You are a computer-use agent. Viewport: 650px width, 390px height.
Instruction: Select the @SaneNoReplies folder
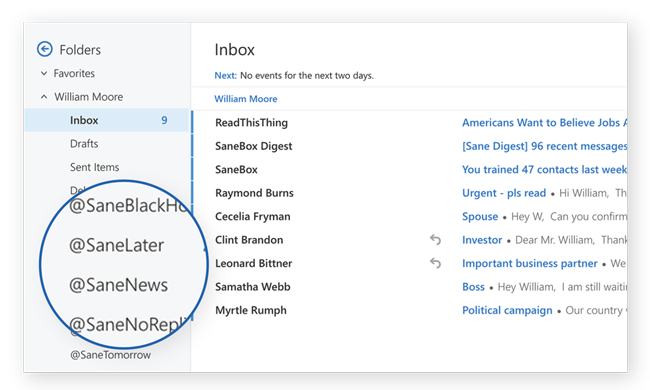point(129,325)
